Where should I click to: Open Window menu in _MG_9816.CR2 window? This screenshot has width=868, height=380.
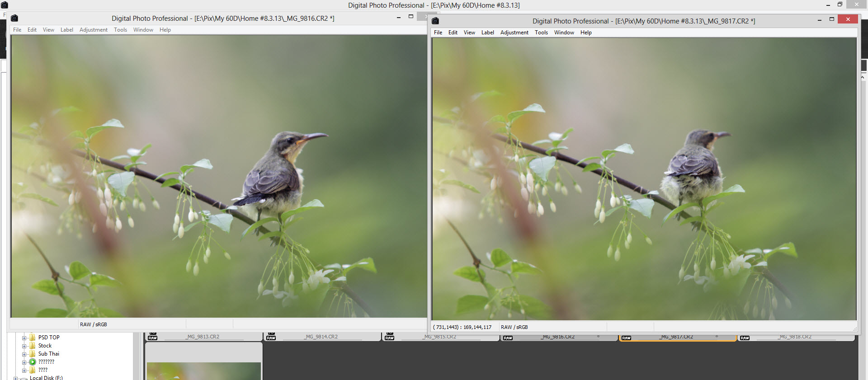pos(143,30)
